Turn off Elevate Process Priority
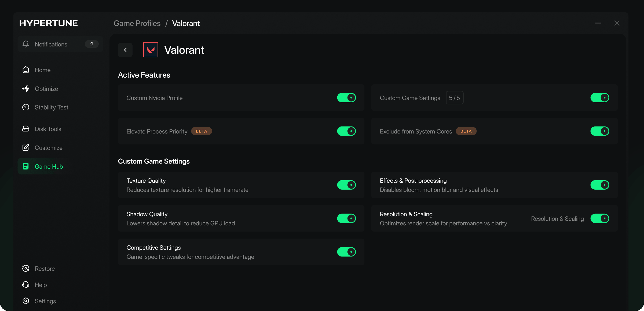Image resolution: width=644 pixels, height=311 pixels. coord(346,131)
